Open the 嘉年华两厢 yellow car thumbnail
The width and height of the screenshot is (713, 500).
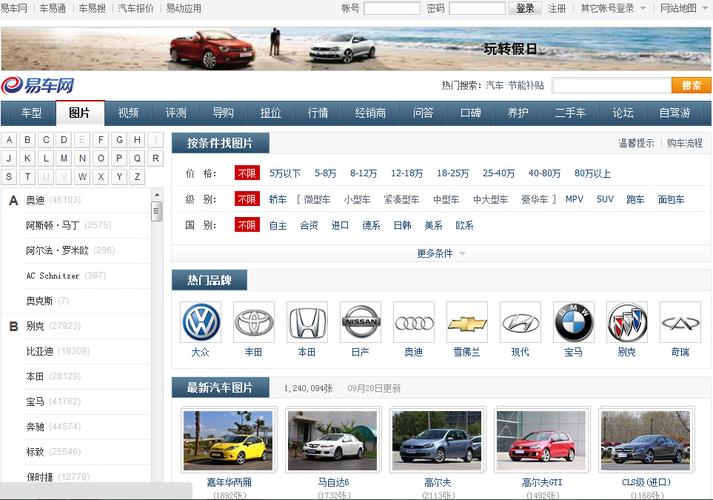click(228, 440)
